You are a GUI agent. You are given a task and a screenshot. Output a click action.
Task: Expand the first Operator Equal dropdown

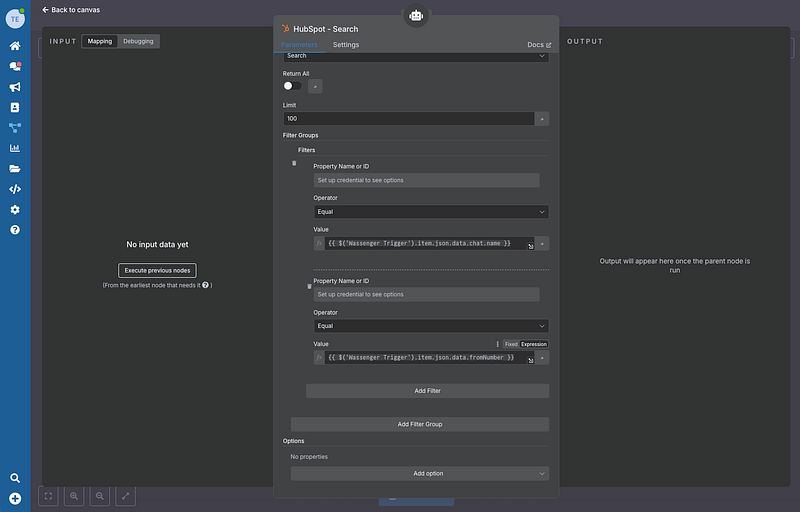click(430, 212)
